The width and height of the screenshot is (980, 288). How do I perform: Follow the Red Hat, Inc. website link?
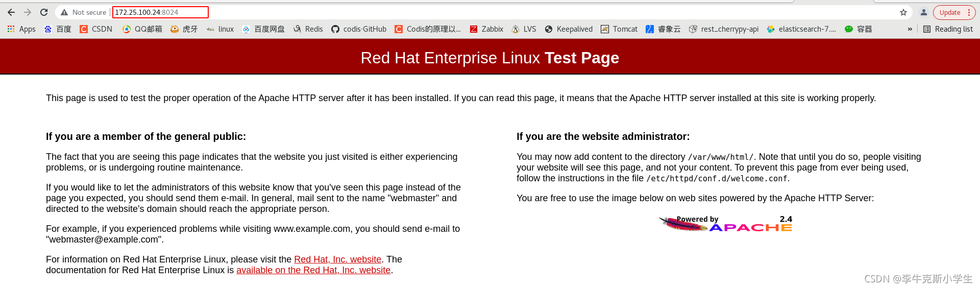tap(337, 259)
